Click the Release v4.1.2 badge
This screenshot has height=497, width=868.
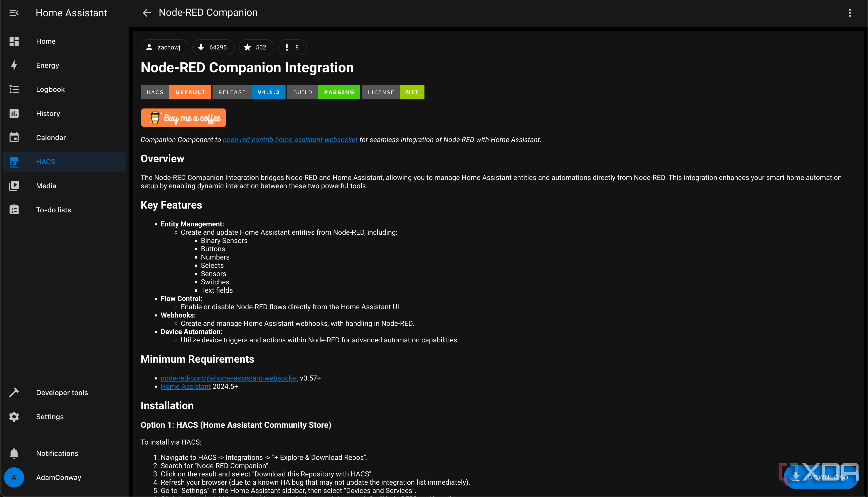pyautogui.click(x=249, y=92)
